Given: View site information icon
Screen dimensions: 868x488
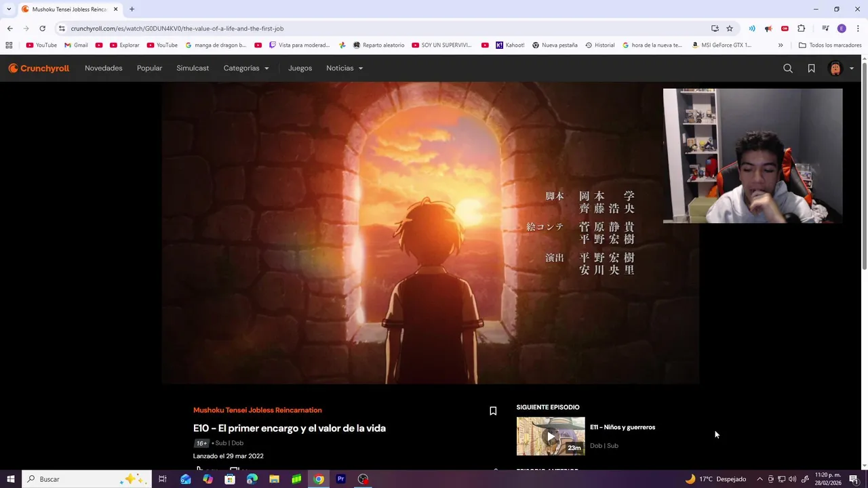Looking at the screenshot, I should tap(62, 28).
